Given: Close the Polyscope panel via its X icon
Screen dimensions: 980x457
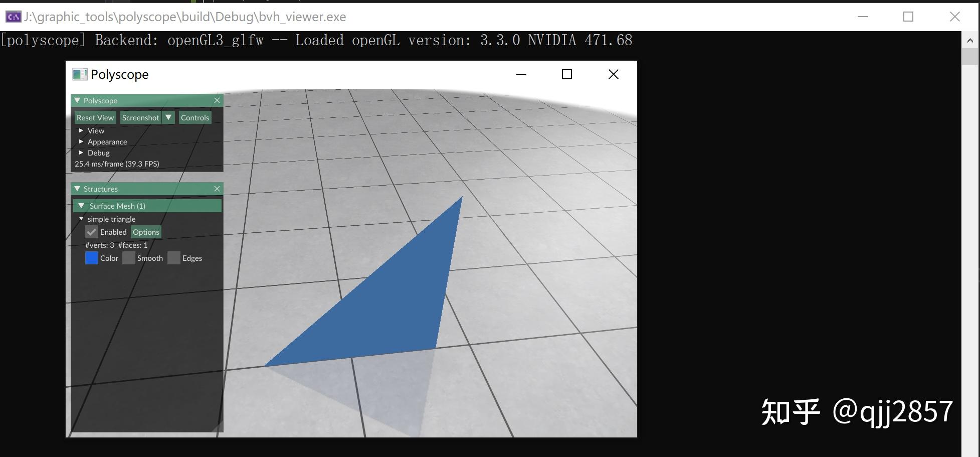Looking at the screenshot, I should tap(217, 100).
